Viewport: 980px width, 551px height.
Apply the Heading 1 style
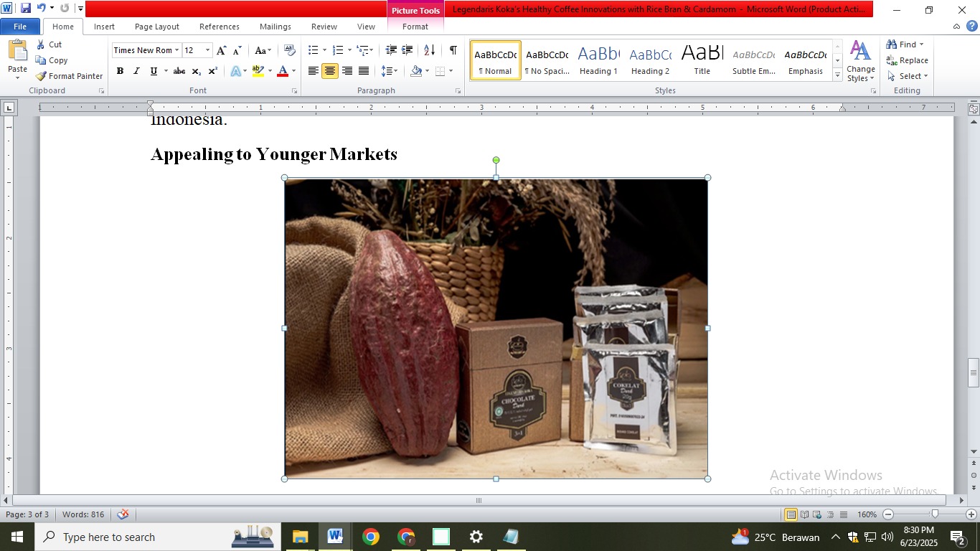[598, 60]
